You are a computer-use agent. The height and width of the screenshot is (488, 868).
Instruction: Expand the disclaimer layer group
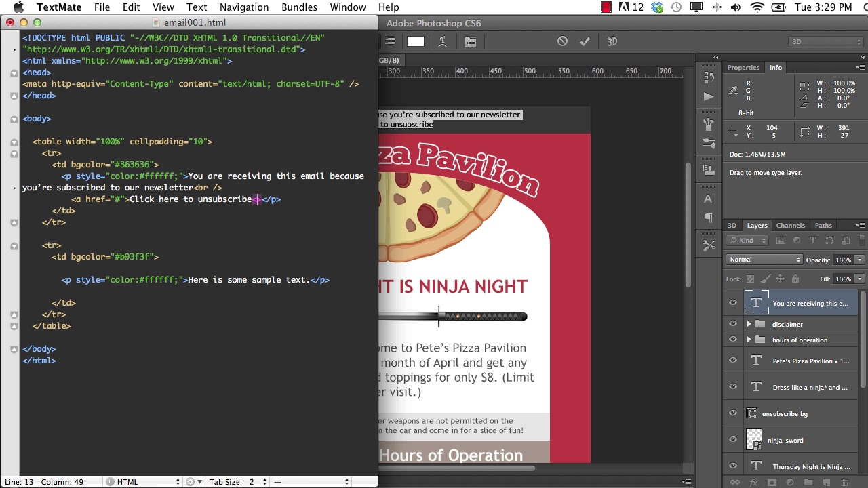coord(749,324)
